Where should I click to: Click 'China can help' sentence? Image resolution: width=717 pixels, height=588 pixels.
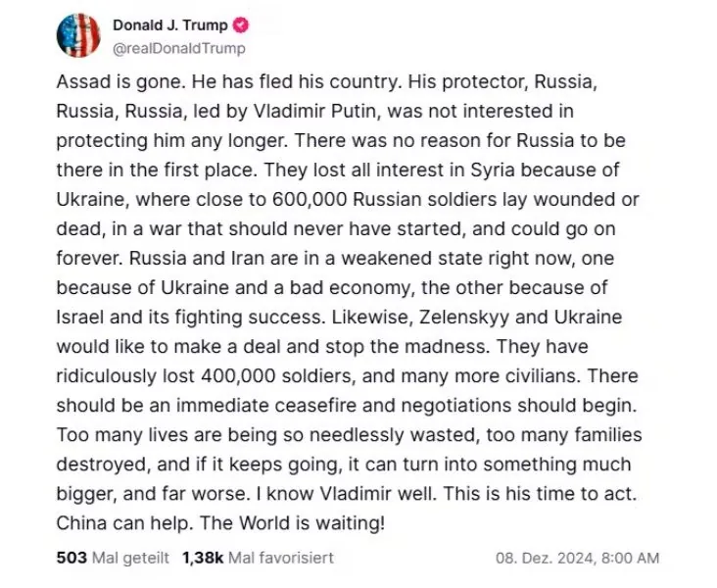tap(122, 523)
